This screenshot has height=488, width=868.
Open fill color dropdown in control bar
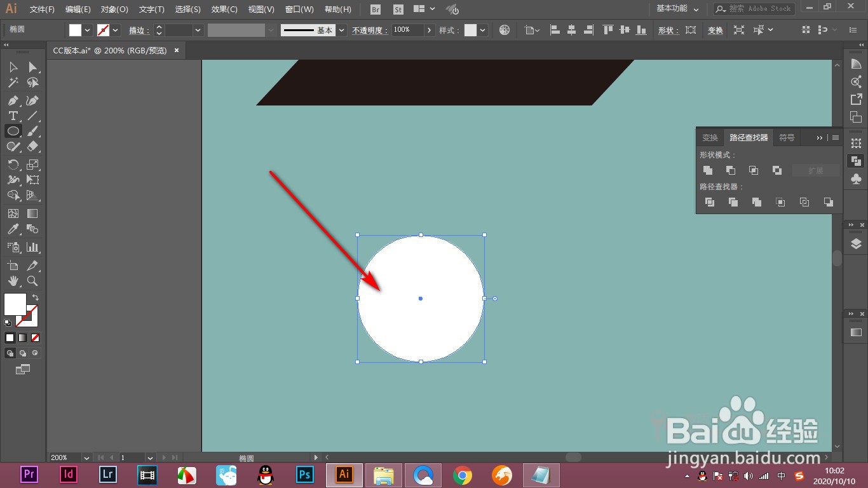click(x=88, y=30)
